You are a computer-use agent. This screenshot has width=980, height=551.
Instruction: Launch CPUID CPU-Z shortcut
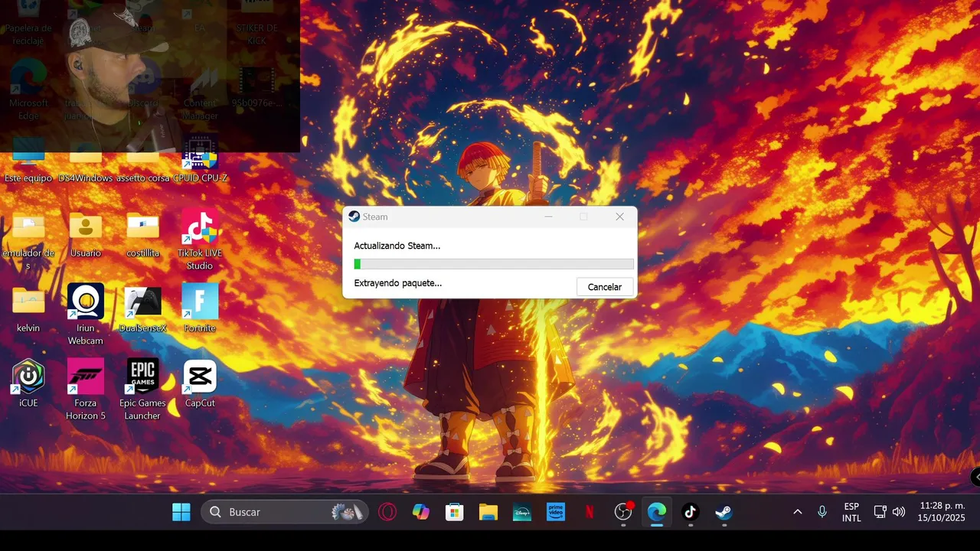(x=200, y=159)
